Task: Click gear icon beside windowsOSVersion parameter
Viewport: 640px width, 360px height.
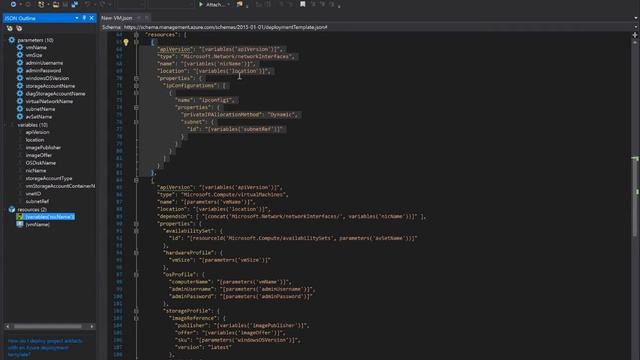Action: coord(20,78)
